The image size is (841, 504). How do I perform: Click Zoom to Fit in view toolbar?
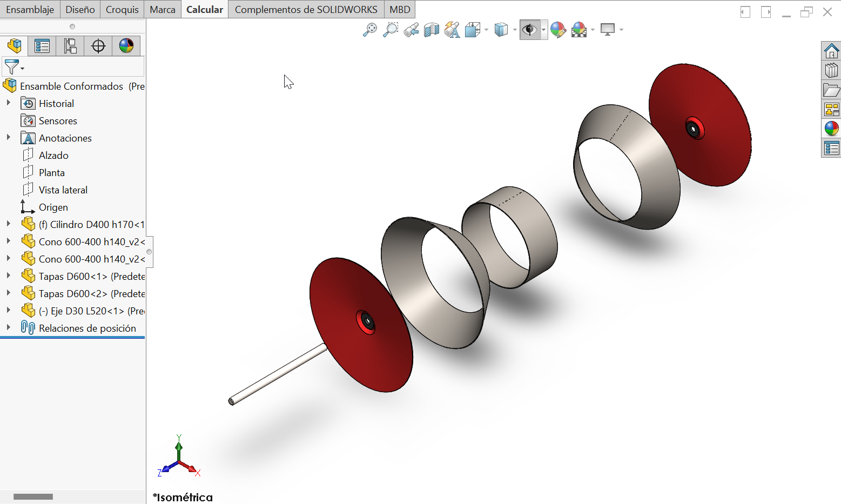click(370, 30)
